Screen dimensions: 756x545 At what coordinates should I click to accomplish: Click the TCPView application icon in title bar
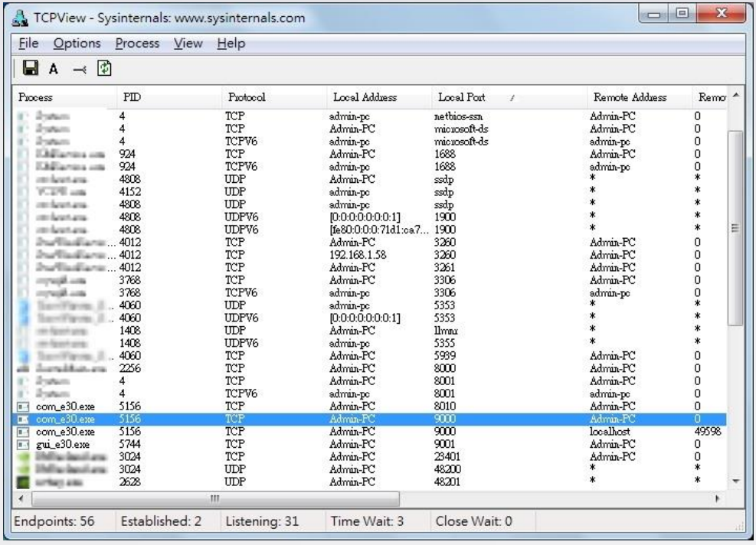click(20, 18)
